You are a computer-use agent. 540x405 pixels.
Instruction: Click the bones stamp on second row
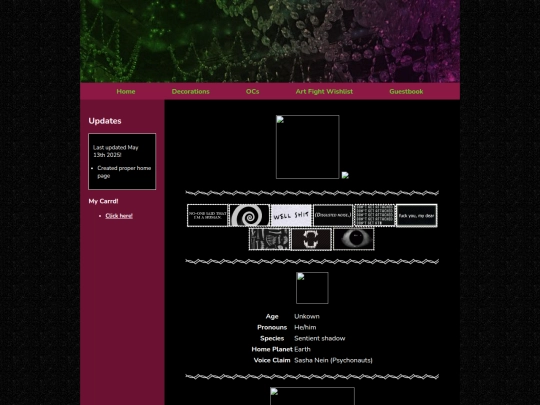270,239
